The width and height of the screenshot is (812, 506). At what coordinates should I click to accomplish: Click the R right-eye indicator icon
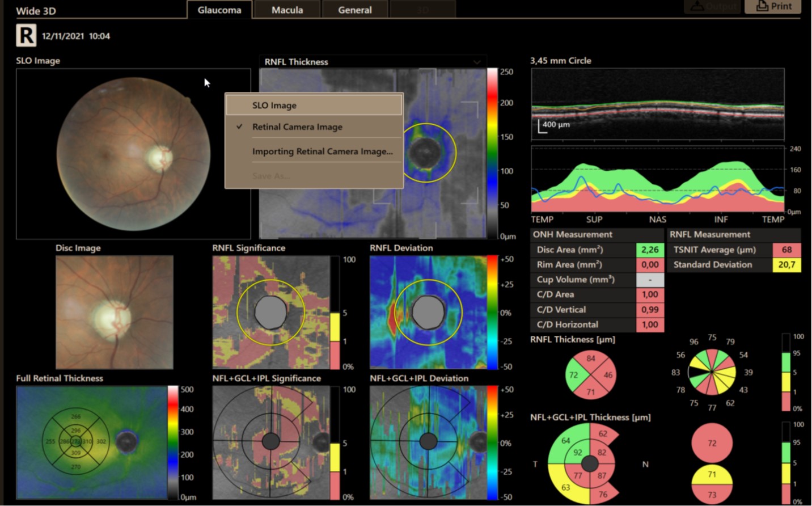26,35
